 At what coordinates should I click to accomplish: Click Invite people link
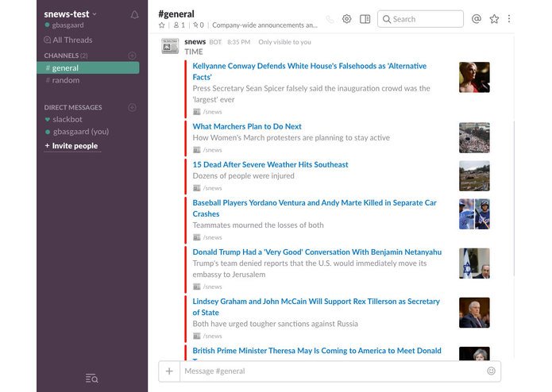point(71,146)
